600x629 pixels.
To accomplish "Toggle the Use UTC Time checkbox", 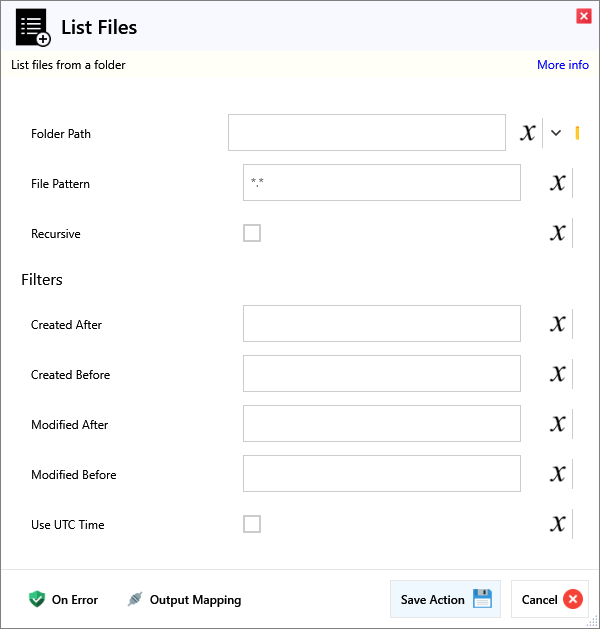I will pos(252,524).
